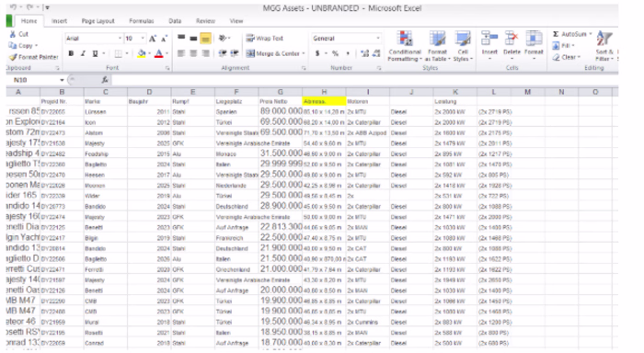Image resolution: width=644 pixels, height=353 pixels.
Task: Switch to the View tab
Action: (x=236, y=21)
